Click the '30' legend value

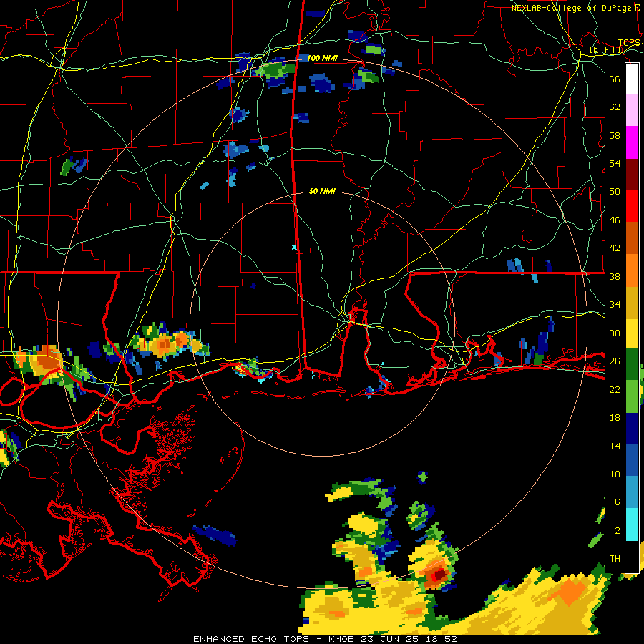[x=615, y=333]
